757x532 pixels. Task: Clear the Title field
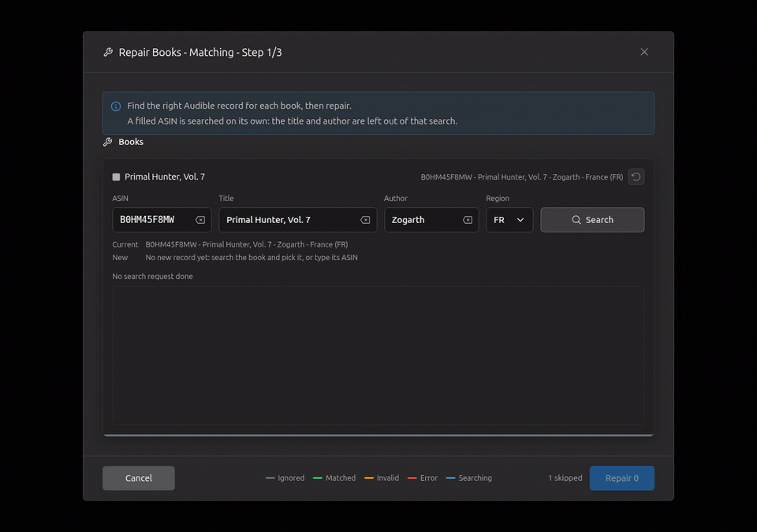pos(365,220)
